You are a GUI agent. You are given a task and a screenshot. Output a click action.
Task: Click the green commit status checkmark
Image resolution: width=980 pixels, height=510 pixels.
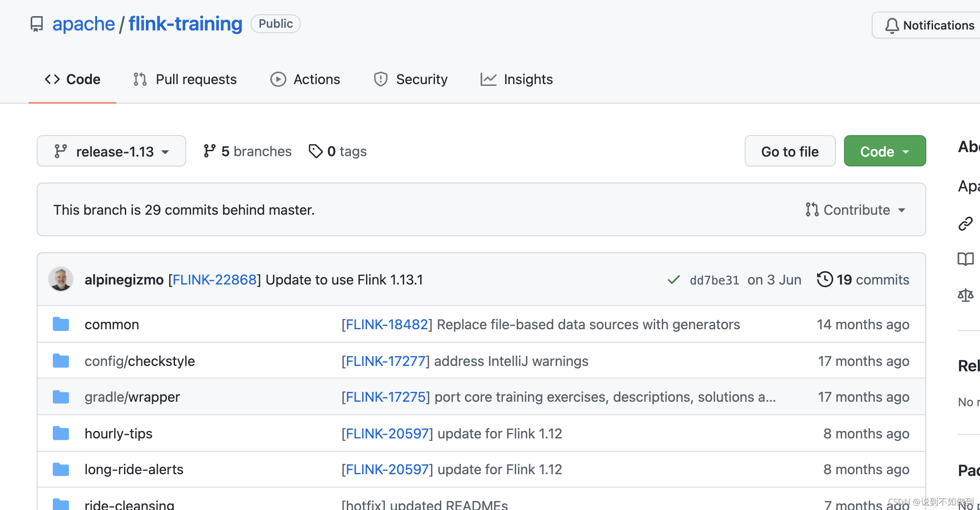pyautogui.click(x=673, y=280)
